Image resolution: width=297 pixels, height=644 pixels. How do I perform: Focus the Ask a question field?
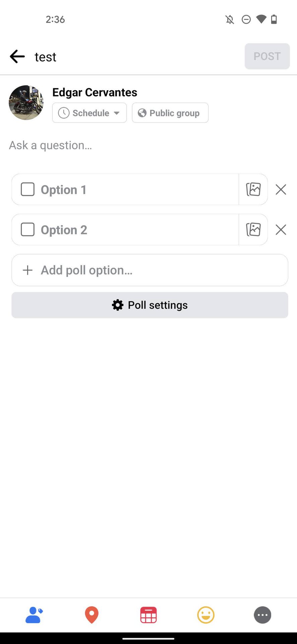101,145
